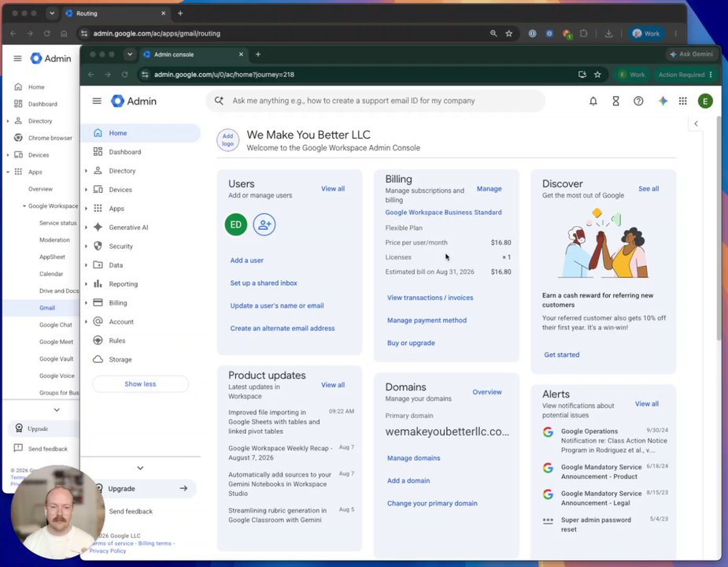Click the Rules icon in sidebar

(98, 340)
